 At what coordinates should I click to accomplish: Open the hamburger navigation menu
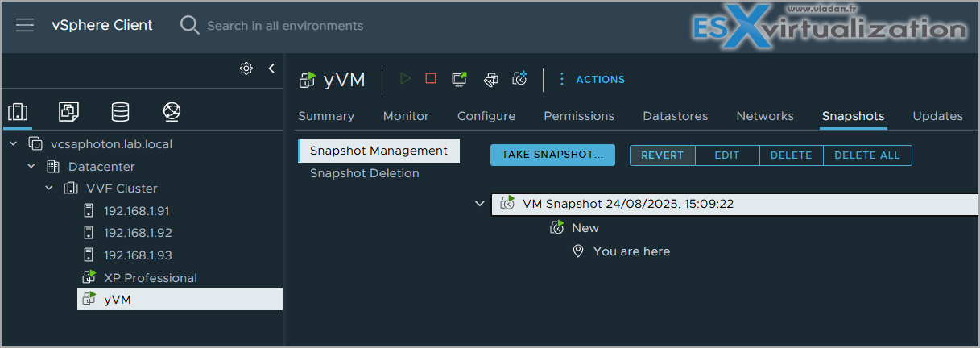coord(25,26)
